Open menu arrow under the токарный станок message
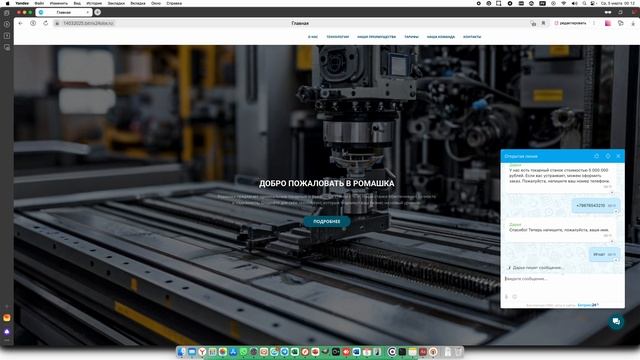The height and width of the screenshot is (360, 640). (611, 192)
